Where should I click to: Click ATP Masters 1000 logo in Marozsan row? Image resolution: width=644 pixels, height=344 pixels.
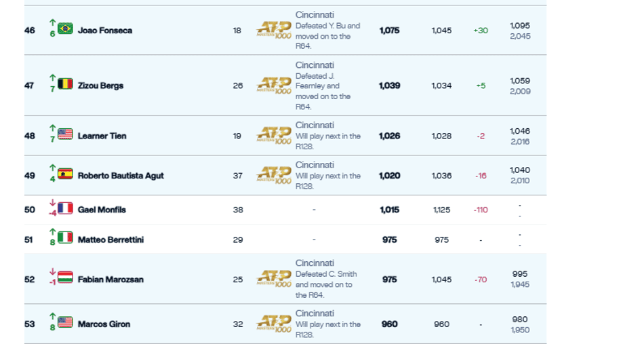[274, 279]
